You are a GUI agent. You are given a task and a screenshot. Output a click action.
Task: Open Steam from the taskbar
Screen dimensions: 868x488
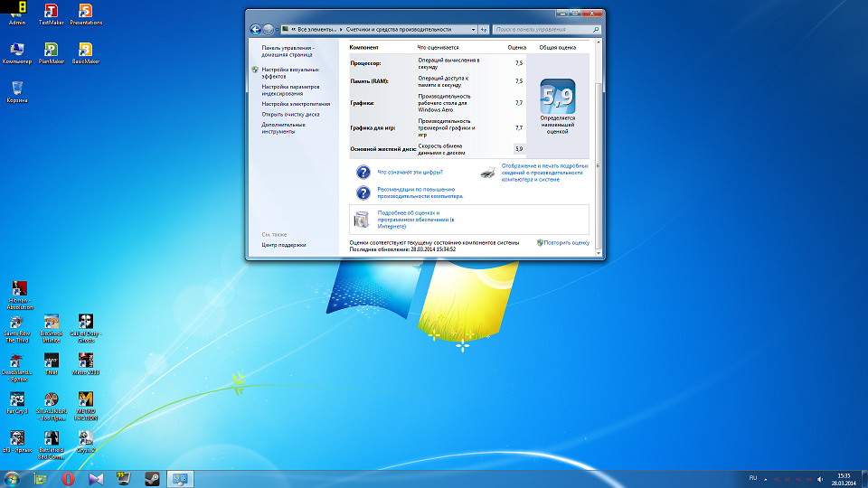click(x=152, y=479)
